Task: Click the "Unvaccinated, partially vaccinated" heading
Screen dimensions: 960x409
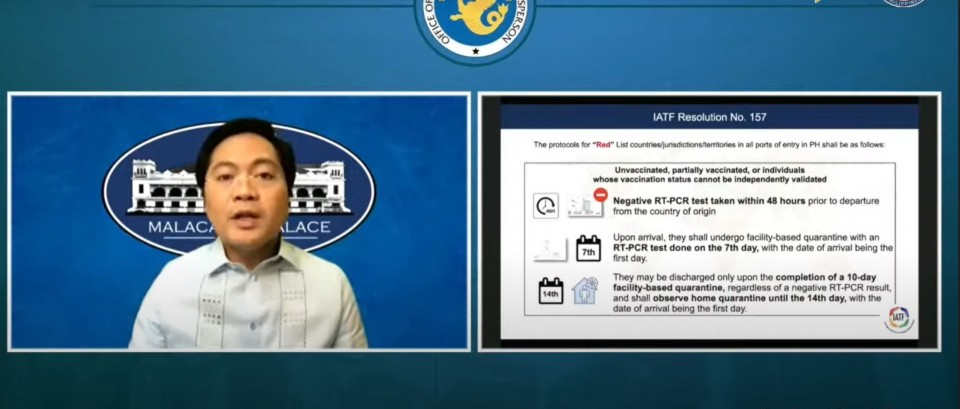Action: 709,170
